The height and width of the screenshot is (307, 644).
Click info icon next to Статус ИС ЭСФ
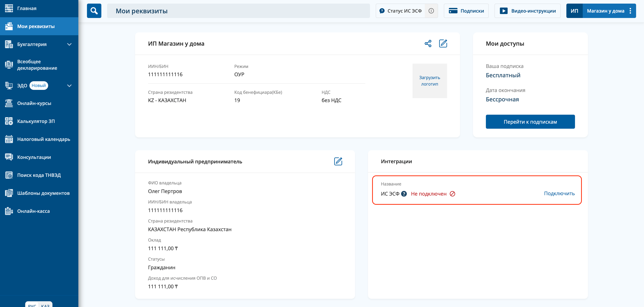coord(431,11)
